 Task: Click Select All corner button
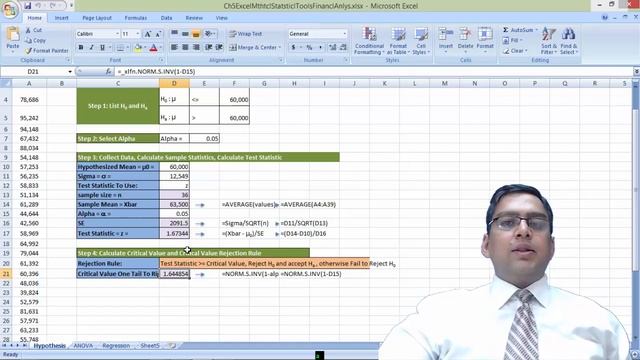pyautogui.click(x=6, y=83)
